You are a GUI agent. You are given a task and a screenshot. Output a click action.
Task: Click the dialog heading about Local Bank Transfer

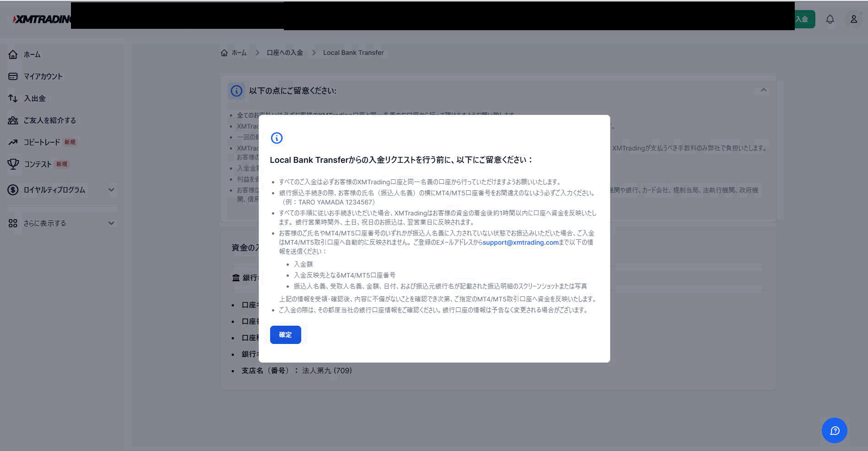click(401, 160)
